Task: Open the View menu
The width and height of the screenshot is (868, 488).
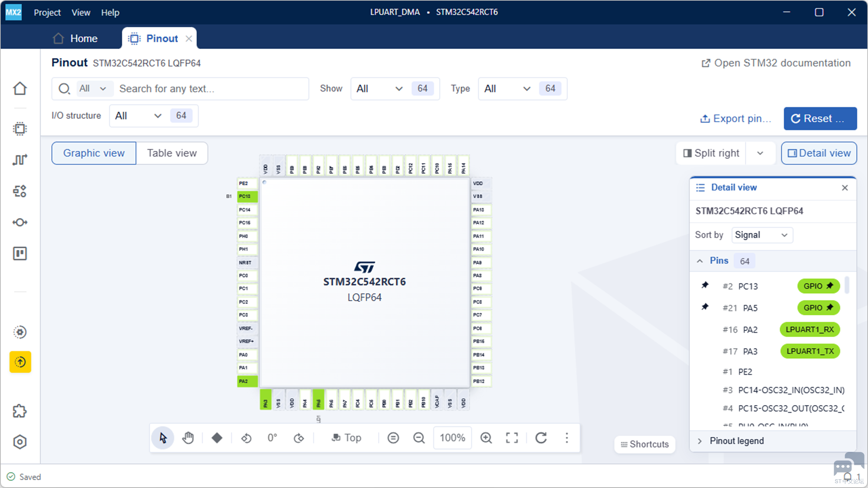Action: coord(81,13)
